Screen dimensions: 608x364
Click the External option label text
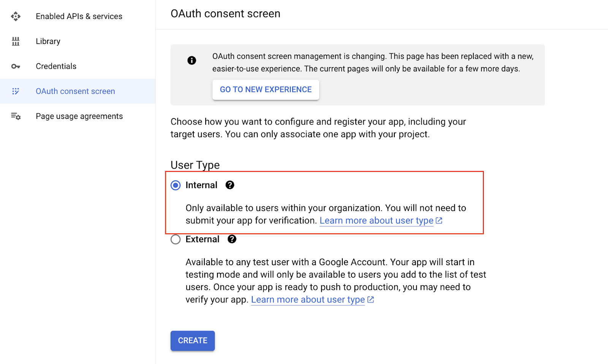click(203, 239)
